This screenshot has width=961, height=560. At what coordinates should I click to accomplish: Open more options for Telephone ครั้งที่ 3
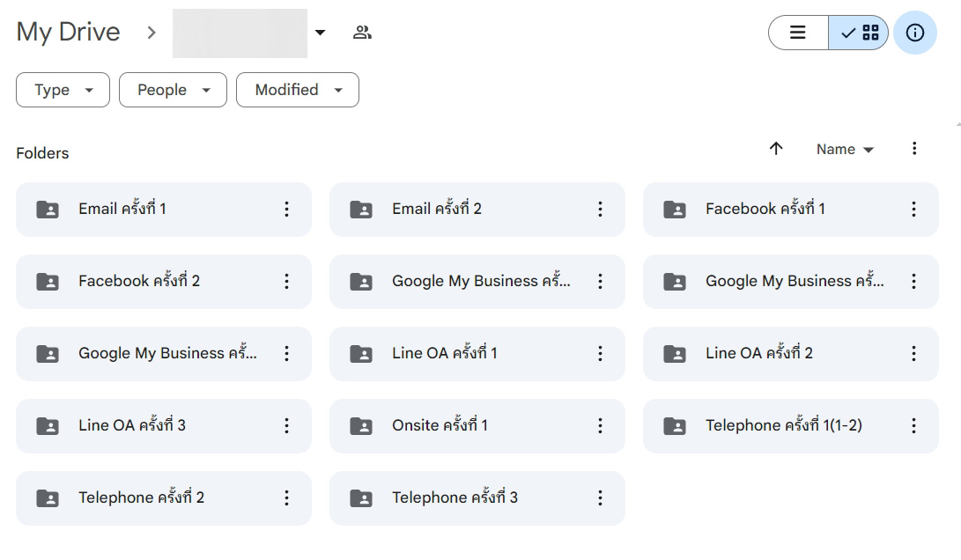point(600,497)
